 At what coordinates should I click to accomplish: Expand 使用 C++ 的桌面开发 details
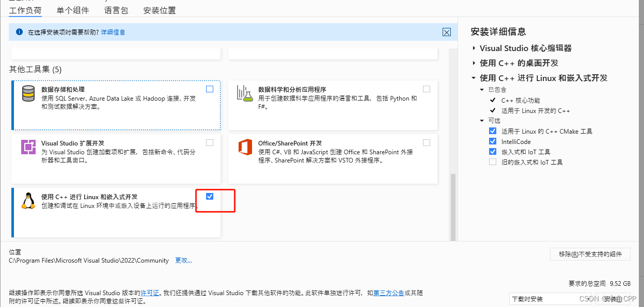(474, 63)
